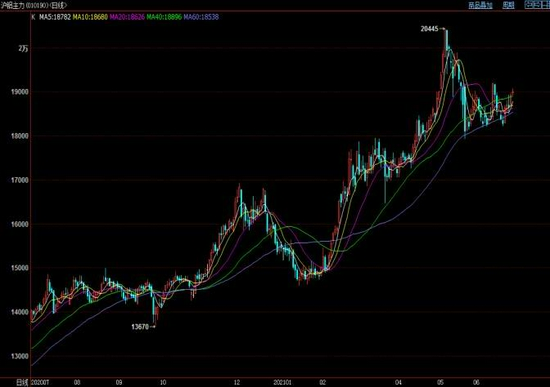The width and height of the screenshot is (550, 387).
Task: Click the 日线 label at bottom left
Action: click(x=22, y=382)
